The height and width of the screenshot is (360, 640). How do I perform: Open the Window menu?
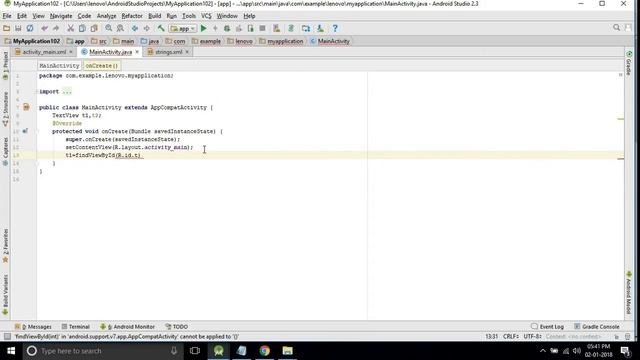coord(227,16)
